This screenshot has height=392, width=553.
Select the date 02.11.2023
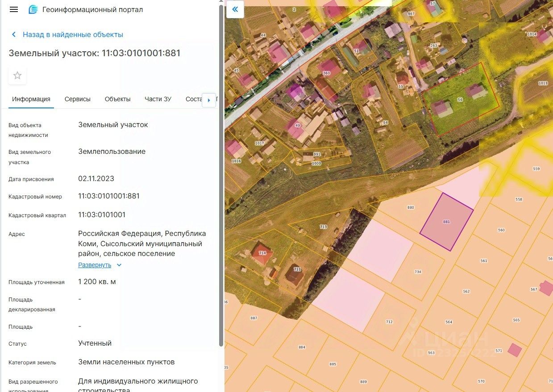click(96, 178)
